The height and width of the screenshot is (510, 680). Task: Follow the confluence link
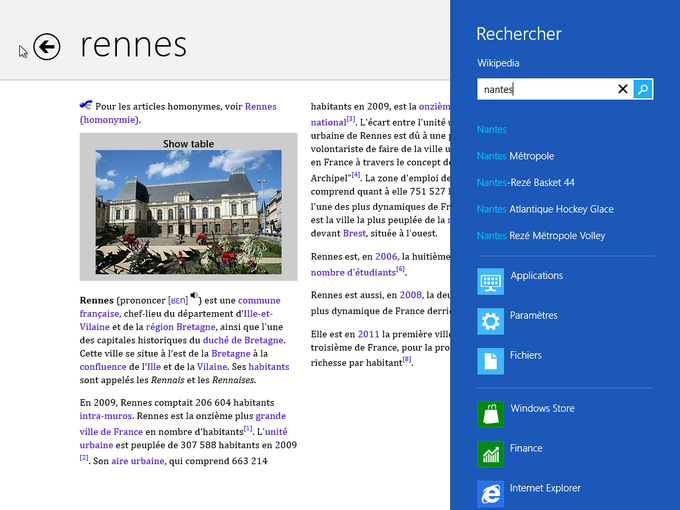point(103,367)
